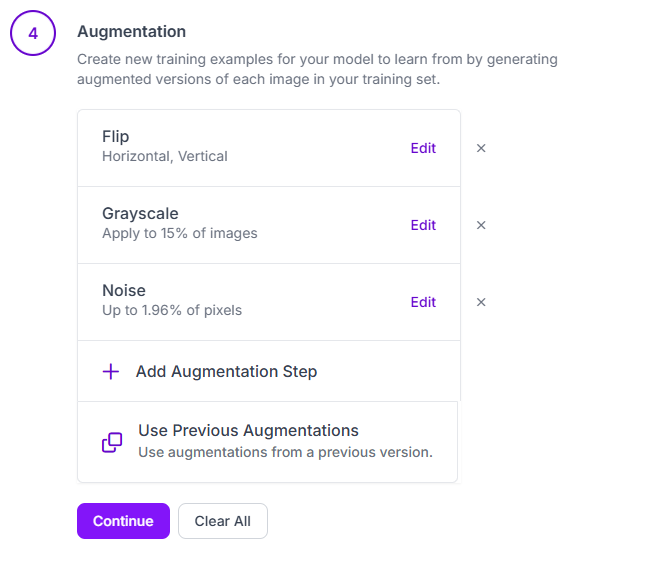Remove the Flip augmentation with its X

pyautogui.click(x=481, y=148)
